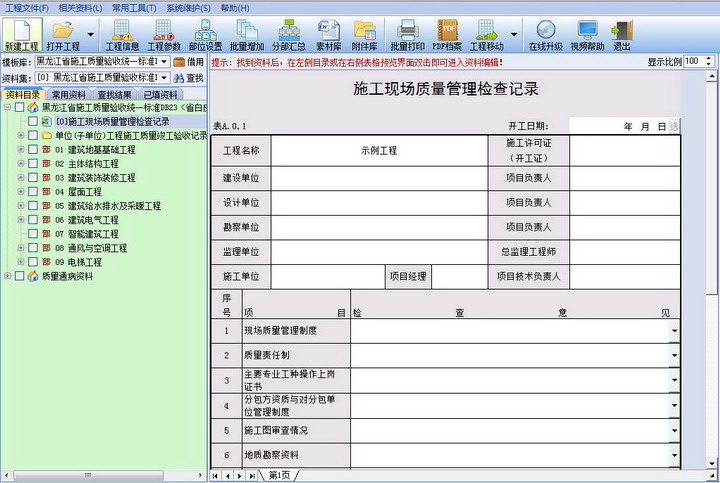Click the 示例工程 project name cell
Viewport: 720px width, 483px height.
pyautogui.click(x=379, y=151)
